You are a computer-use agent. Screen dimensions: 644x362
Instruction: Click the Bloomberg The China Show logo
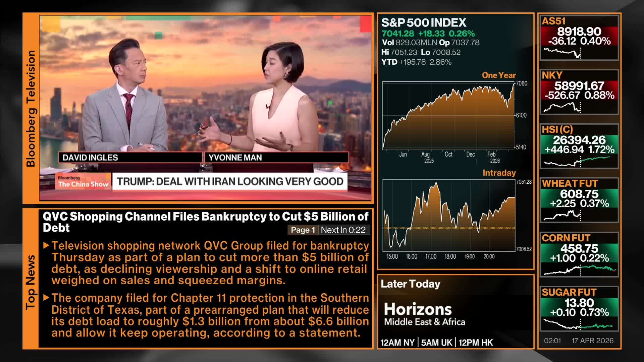click(x=83, y=181)
